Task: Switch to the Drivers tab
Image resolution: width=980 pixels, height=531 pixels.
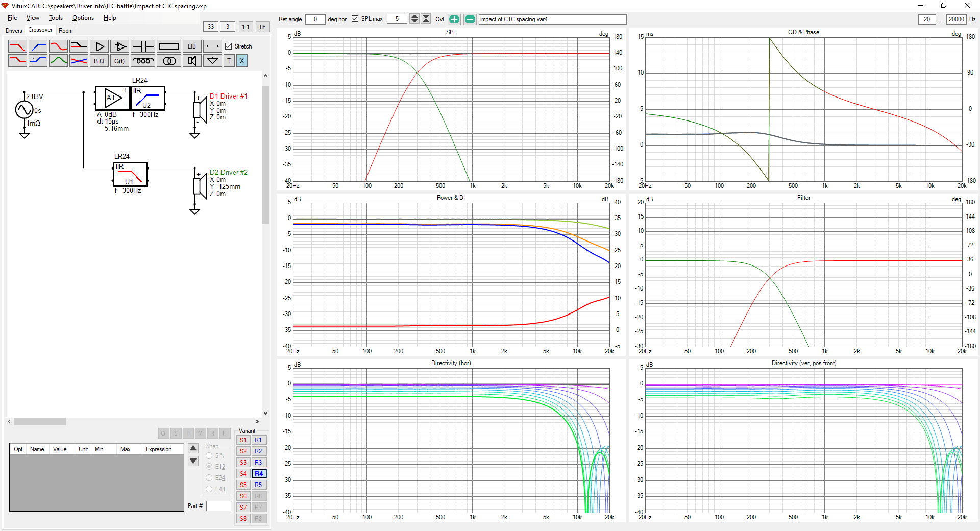Action: tap(14, 31)
